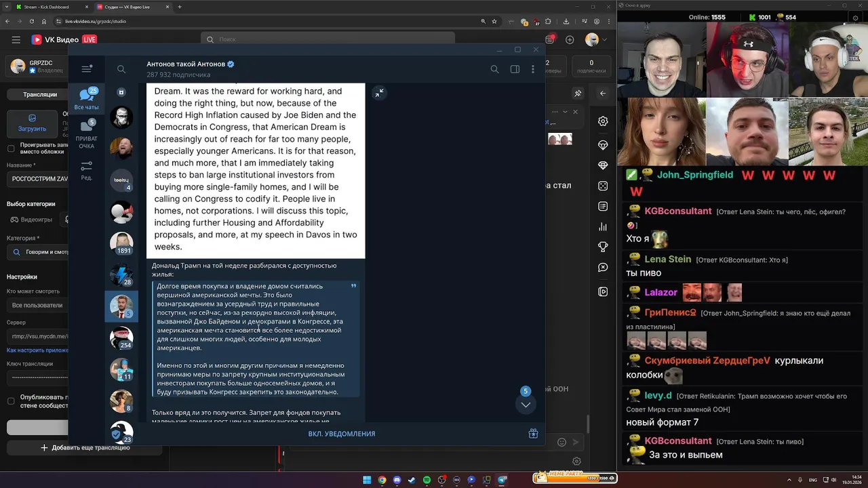The image size is (868, 488).
Task: Expand the Трансляции section
Action: [x=40, y=94]
